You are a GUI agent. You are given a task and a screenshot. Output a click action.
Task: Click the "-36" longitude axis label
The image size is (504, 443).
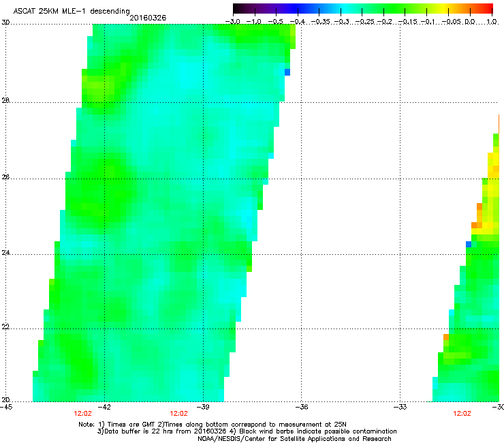coord(302,407)
